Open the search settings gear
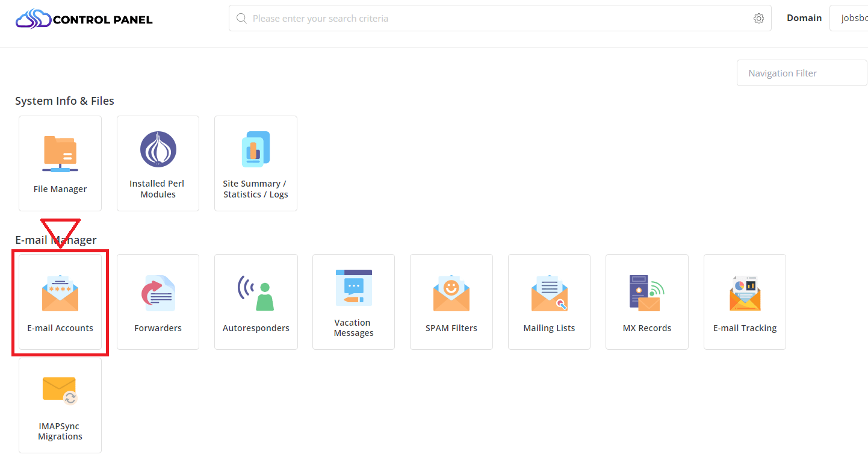The width and height of the screenshot is (868, 475). [x=758, y=18]
